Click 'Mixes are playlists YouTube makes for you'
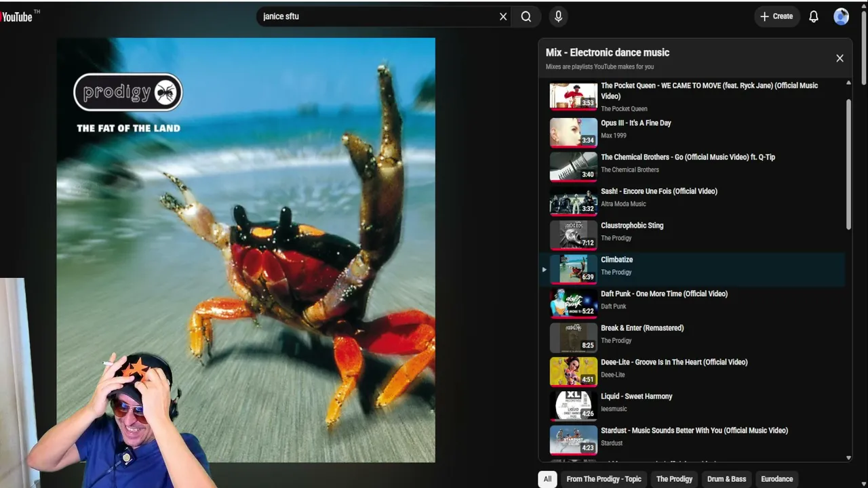The height and width of the screenshot is (488, 868). tap(600, 67)
